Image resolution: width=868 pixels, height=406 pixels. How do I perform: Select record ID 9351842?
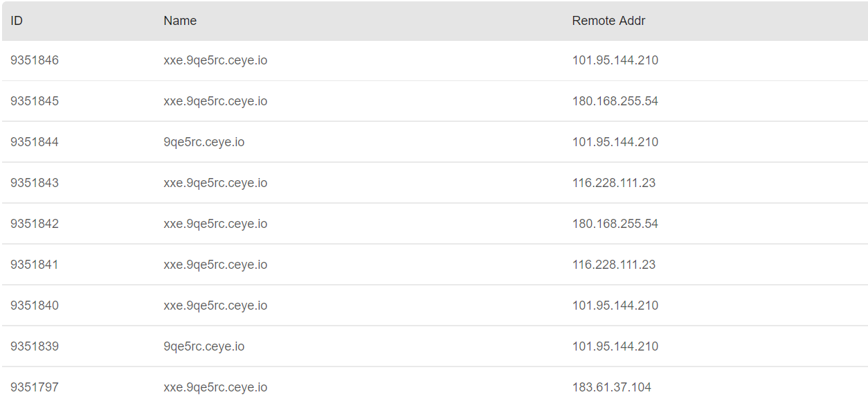pos(35,224)
